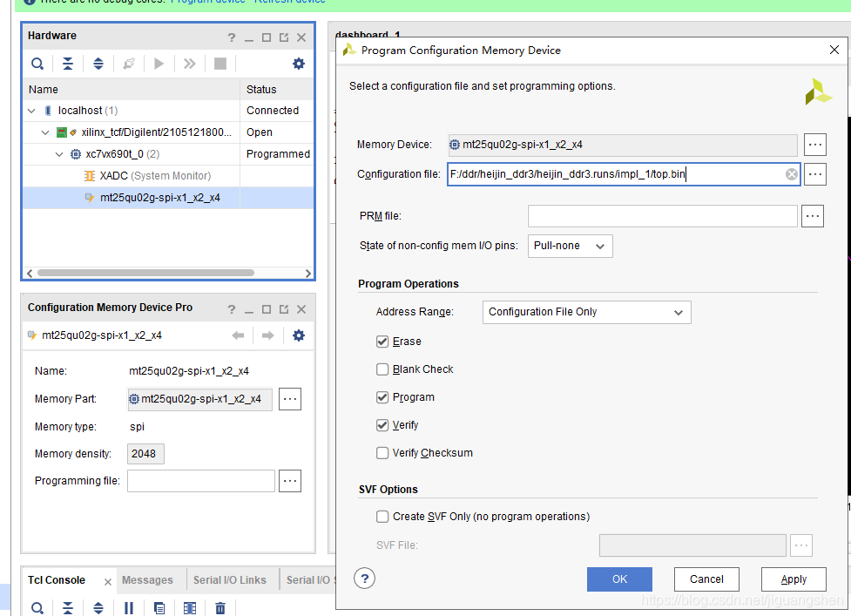Enable Verify Checksum checkbox

pos(382,453)
